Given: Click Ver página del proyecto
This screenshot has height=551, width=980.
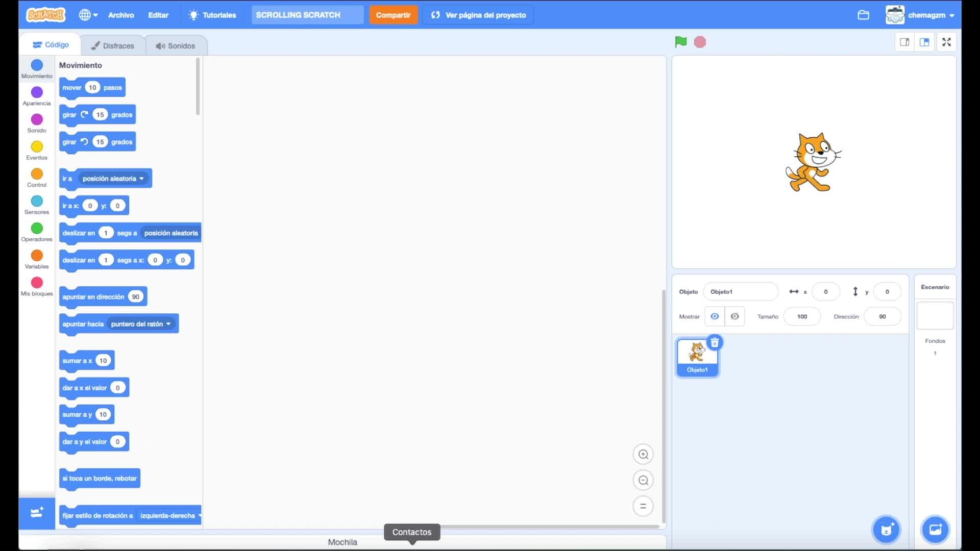Looking at the screenshot, I should pos(478,15).
